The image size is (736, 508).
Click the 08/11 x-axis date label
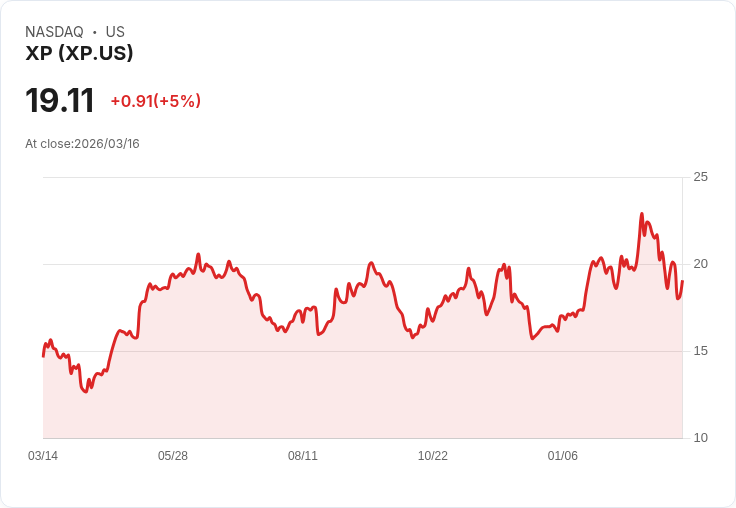click(x=303, y=456)
